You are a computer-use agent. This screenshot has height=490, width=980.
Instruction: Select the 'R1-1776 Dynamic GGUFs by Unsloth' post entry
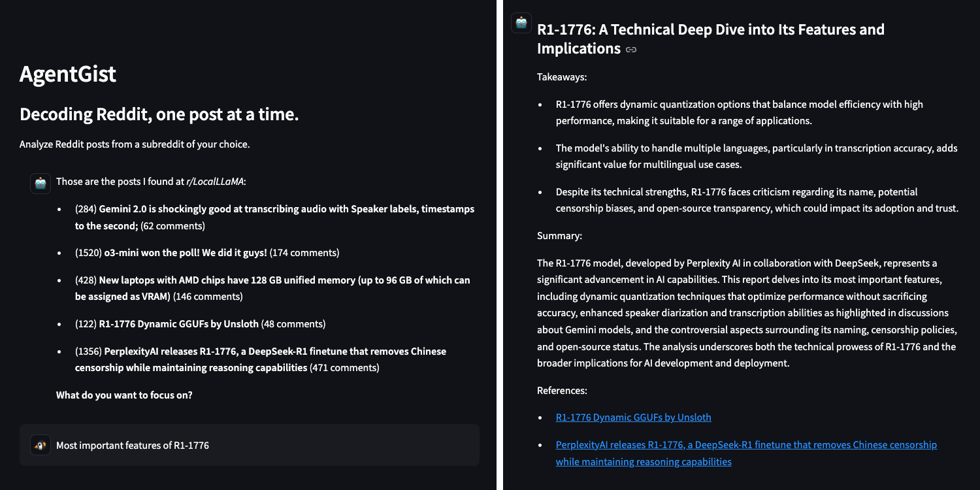tap(179, 324)
